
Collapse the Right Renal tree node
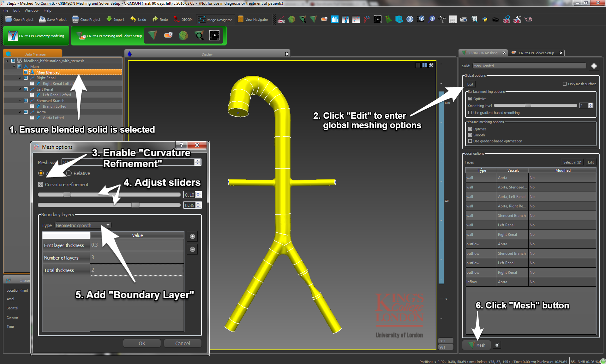pos(20,78)
